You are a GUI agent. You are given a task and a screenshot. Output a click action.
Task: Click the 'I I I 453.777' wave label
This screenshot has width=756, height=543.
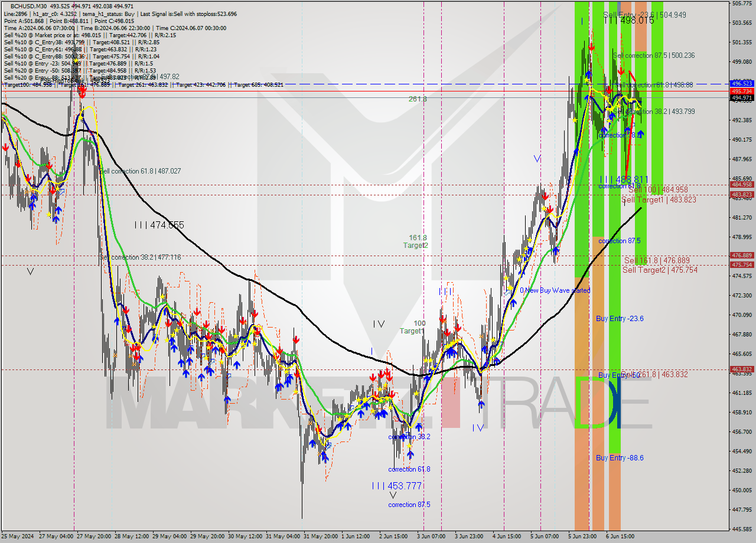[397, 486]
